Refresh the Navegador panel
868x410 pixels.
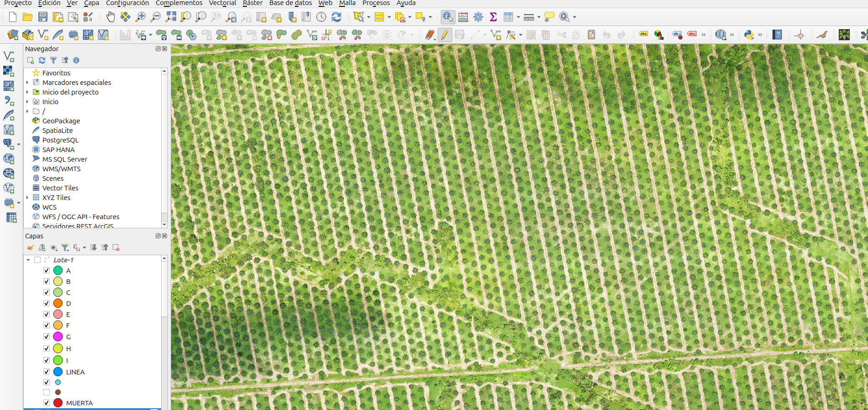42,60
